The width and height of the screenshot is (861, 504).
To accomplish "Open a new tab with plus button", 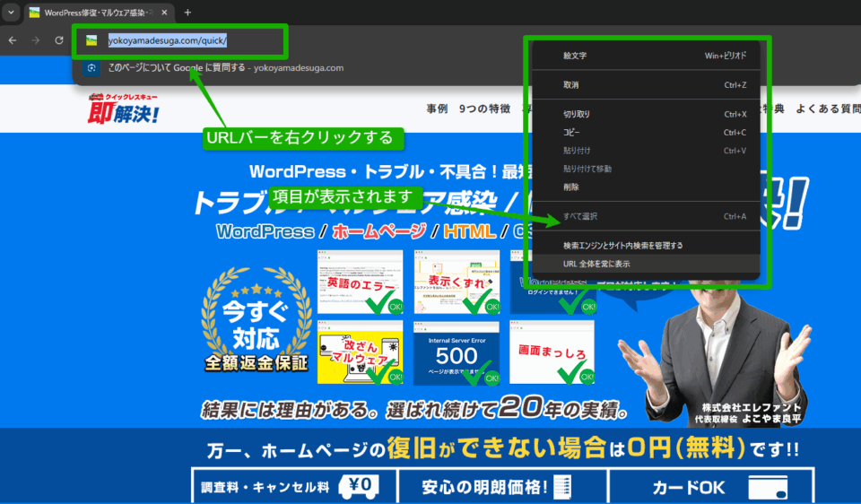I will coord(187,12).
